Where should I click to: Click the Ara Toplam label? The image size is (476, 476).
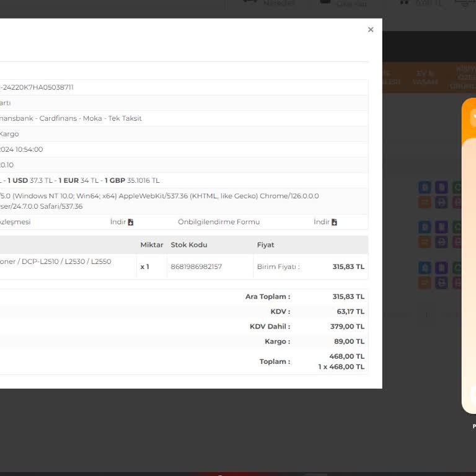(x=268, y=297)
